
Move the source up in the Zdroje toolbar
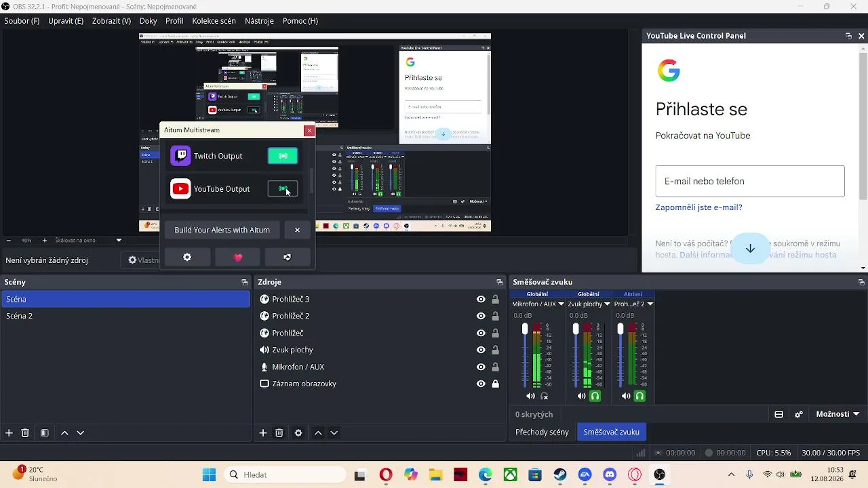click(x=318, y=433)
